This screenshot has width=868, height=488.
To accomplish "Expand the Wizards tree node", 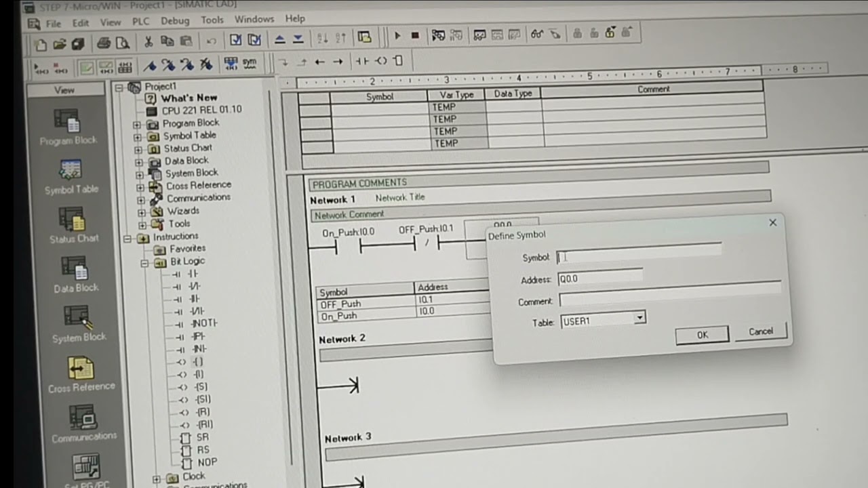I will click(142, 213).
